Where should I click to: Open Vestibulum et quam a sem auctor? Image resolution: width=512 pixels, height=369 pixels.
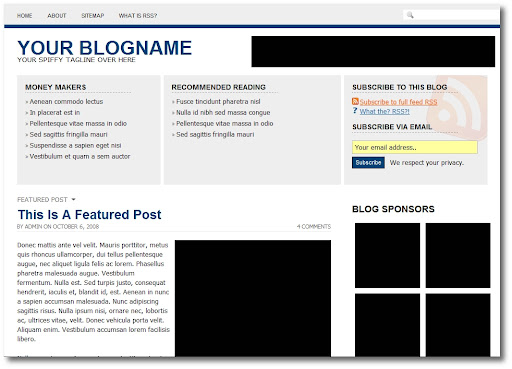(80, 156)
